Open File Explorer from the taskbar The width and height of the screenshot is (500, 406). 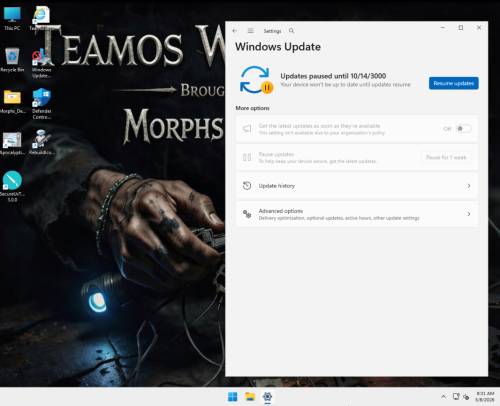[250, 397]
